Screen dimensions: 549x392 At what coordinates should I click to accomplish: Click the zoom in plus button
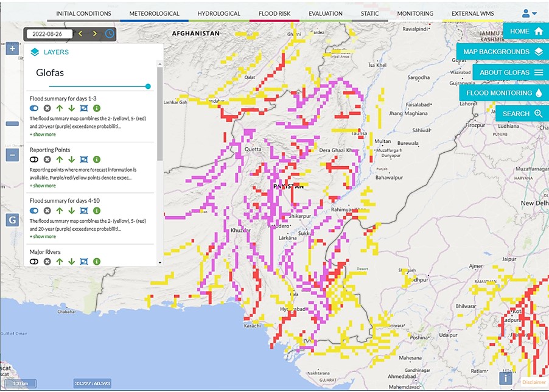tap(12, 49)
